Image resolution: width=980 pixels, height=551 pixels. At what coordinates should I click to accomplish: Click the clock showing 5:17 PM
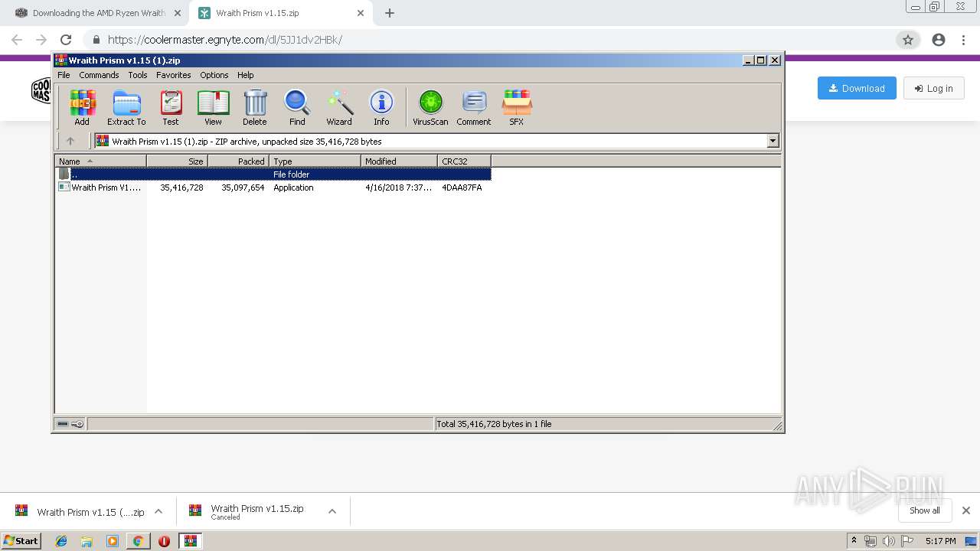click(940, 541)
